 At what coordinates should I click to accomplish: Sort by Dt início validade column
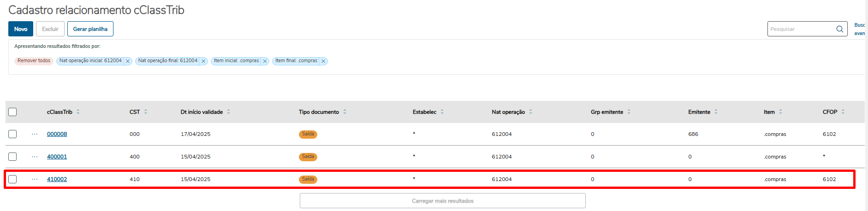229,112
